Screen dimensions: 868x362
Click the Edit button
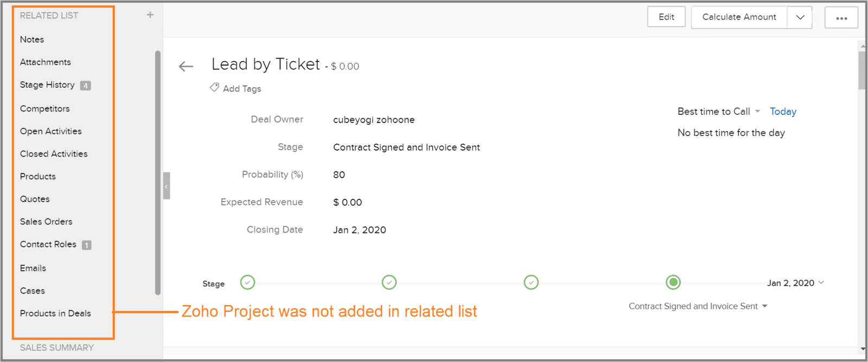666,17
